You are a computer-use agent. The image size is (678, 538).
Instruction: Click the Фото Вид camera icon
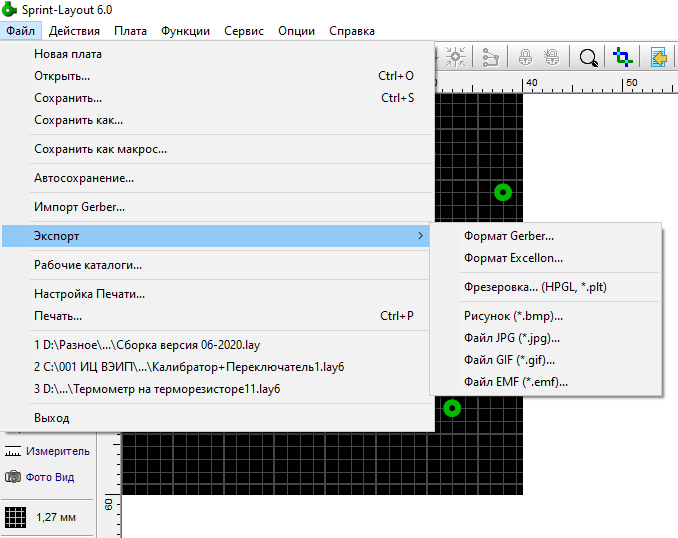(13, 477)
